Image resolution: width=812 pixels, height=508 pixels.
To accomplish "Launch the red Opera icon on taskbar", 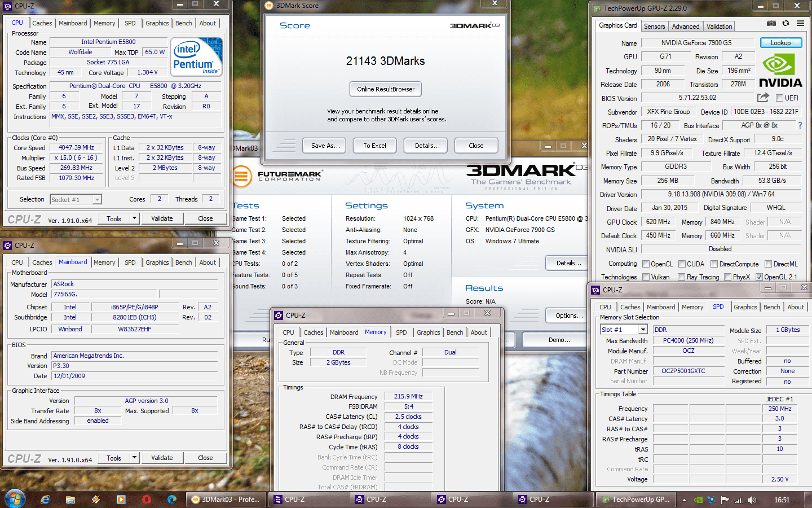I will (x=147, y=500).
